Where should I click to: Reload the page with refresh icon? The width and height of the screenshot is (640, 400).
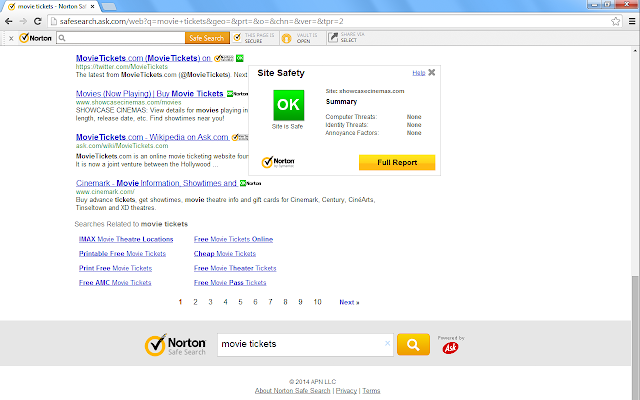tap(38, 21)
